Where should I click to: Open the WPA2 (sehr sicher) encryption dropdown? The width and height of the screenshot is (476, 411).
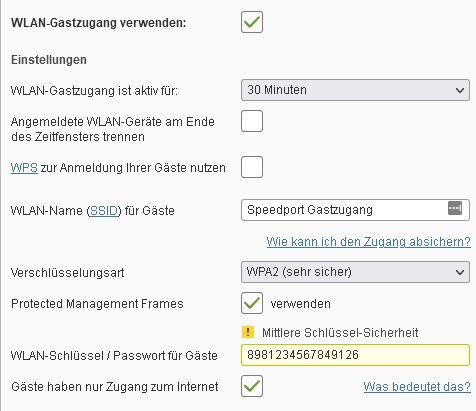point(355,272)
